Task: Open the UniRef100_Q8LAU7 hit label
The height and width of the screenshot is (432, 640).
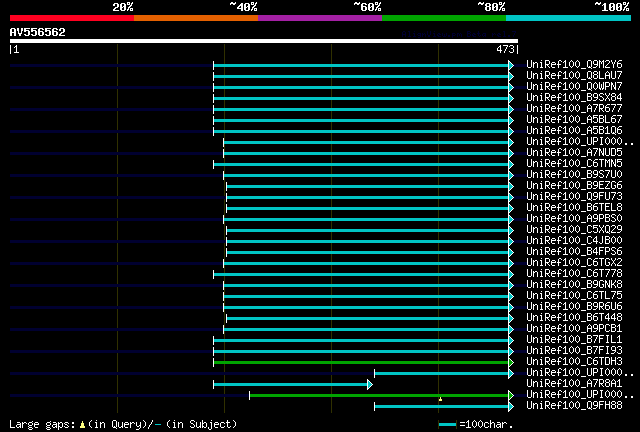Action: 574,75
